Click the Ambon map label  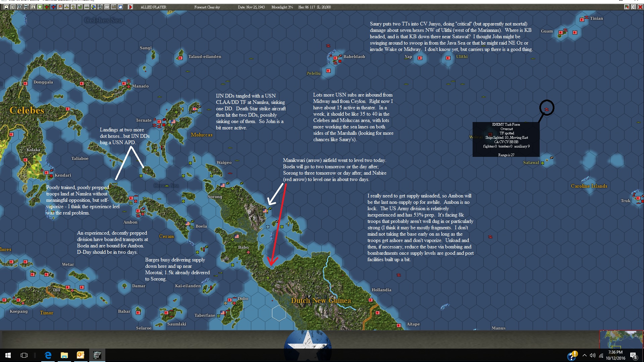click(130, 222)
